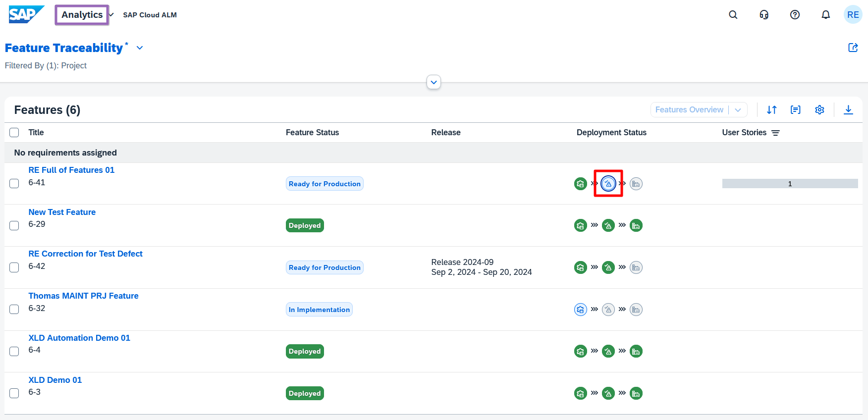Viewport: 868px width, 420px height.
Task: Expand the Feature Traceability view dropdown
Action: (x=140, y=48)
